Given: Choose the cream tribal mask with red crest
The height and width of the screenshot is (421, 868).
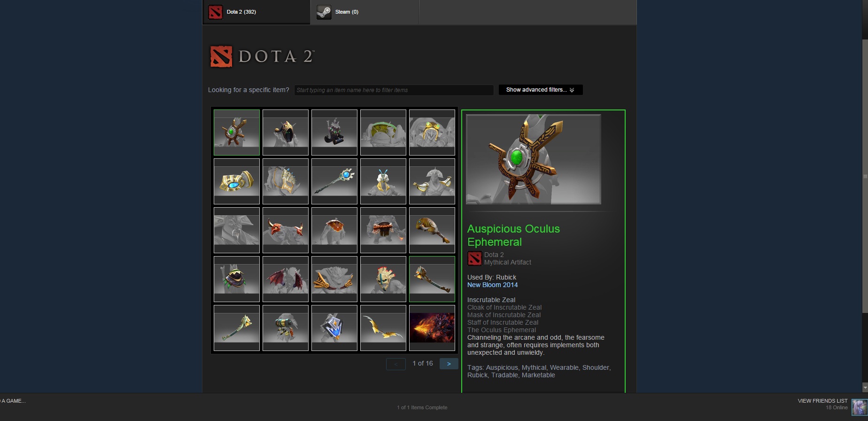Looking at the screenshot, I should [383, 279].
